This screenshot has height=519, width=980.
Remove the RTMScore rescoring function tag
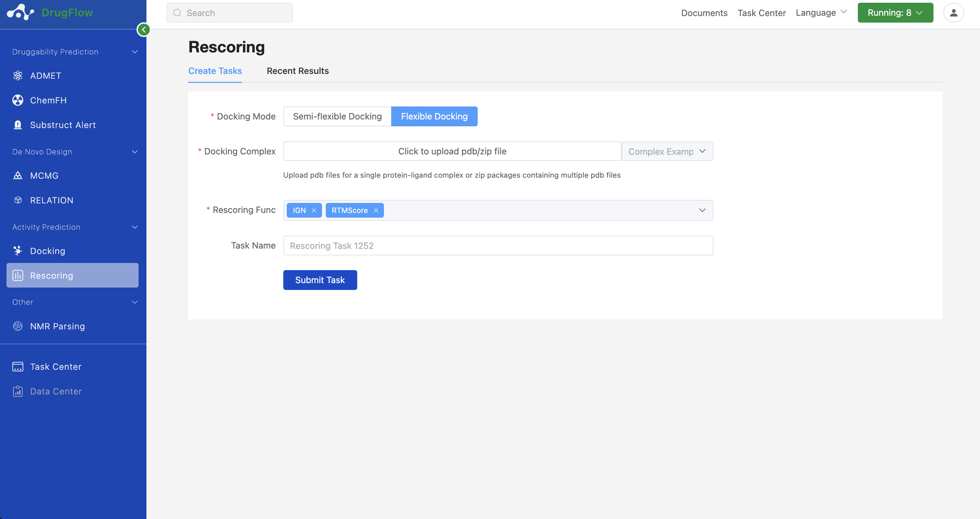pos(376,210)
